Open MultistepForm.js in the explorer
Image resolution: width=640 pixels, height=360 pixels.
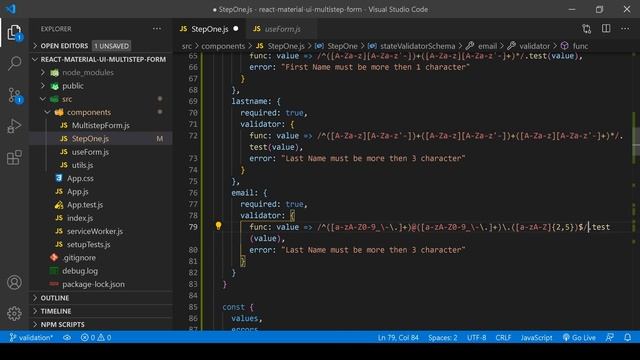[100, 125]
